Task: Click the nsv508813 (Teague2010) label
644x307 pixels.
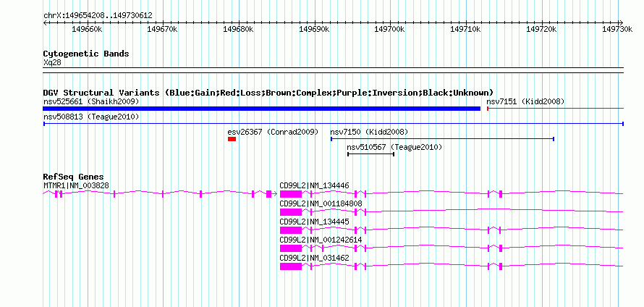Action: (x=91, y=117)
